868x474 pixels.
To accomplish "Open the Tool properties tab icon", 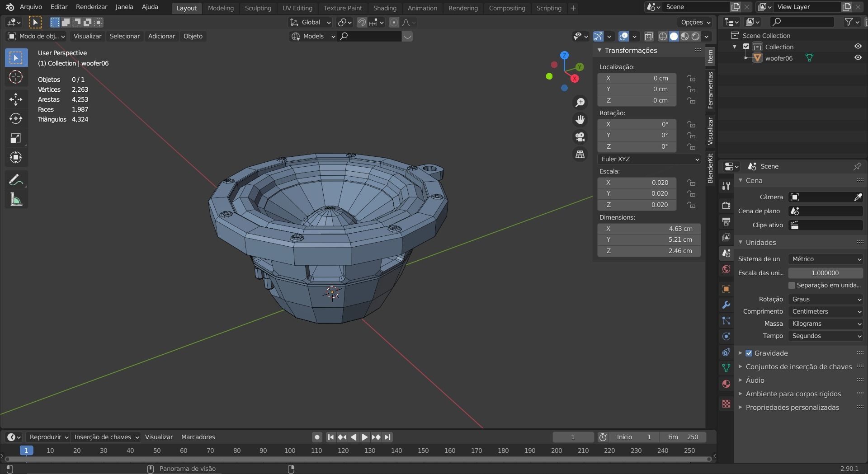I will pyautogui.click(x=726, y=186).
